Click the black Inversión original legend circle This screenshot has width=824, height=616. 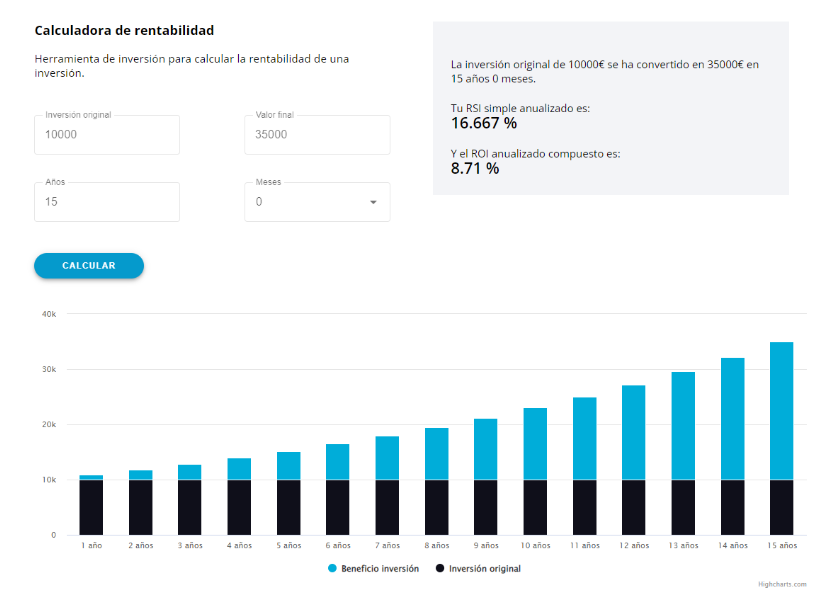tap(440, 568)
